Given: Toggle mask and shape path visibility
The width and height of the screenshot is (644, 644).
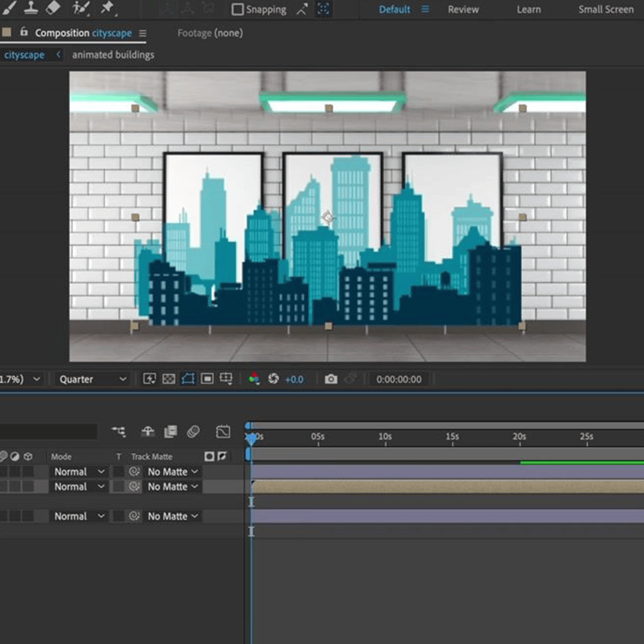Looking at the screenshot, I should (188, 379).
